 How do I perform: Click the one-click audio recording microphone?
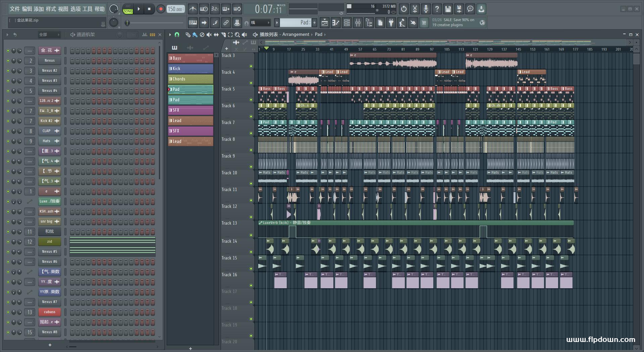(426, 9)
